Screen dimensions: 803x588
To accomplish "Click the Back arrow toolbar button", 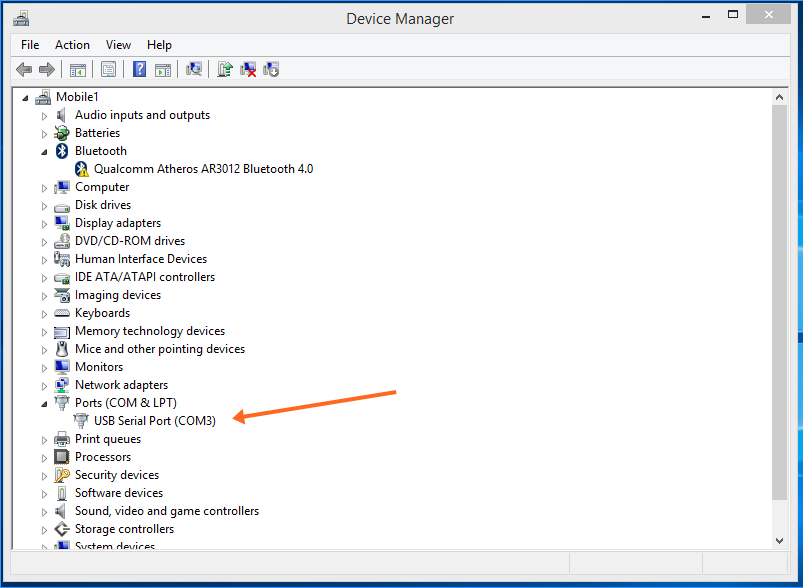I will click(24, 69).
